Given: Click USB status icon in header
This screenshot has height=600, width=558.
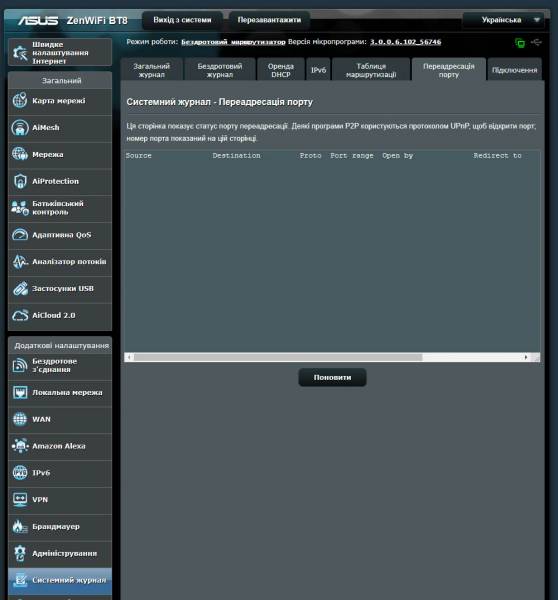Looking at the screenshot, I should coord(537,42).
